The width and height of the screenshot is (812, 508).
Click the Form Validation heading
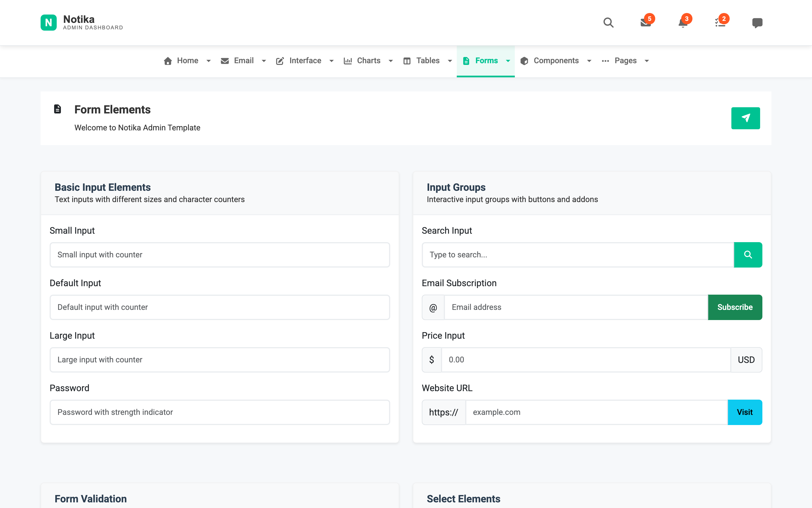click(91, 499)
